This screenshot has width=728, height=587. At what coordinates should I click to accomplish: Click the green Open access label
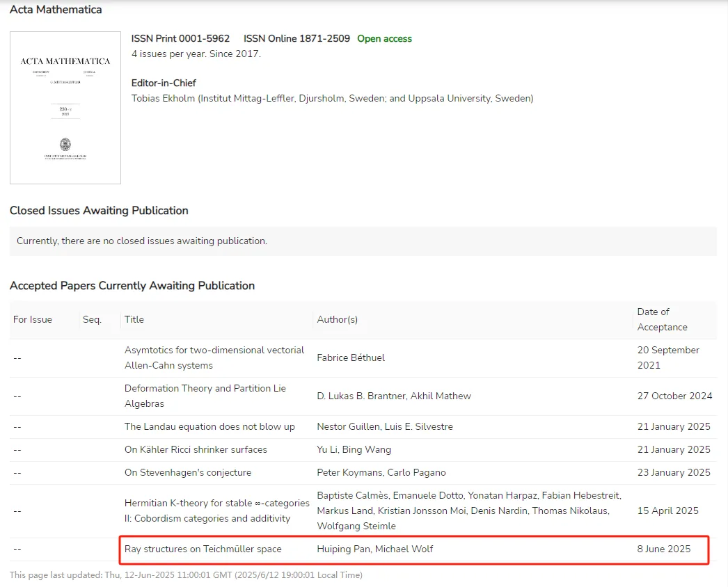tap(384, 39)
